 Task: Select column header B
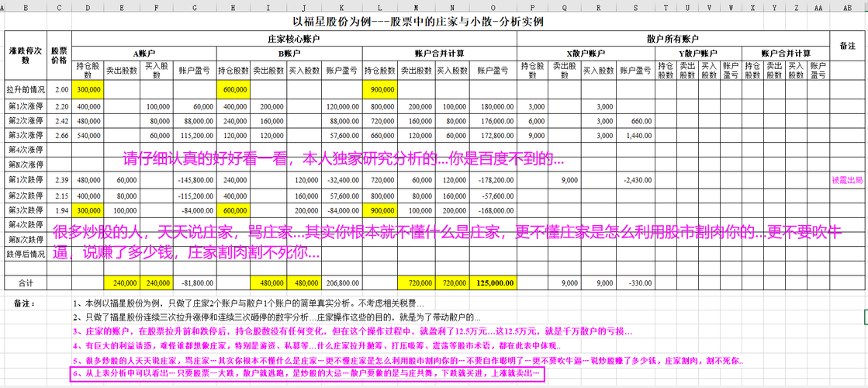pos(26,7)
